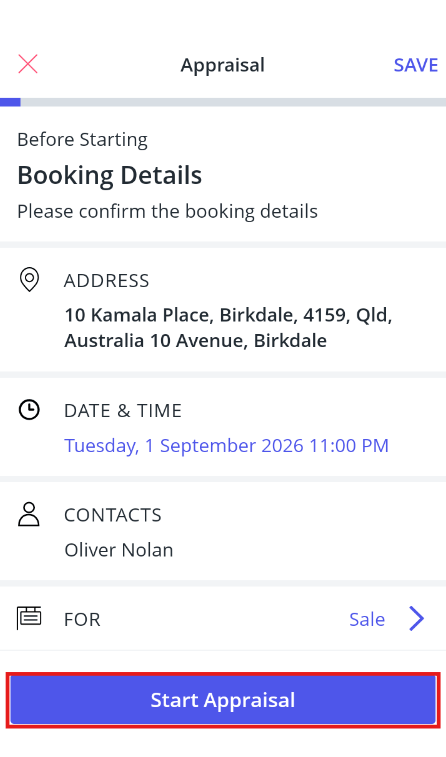Click the location pin icon beside Address

click(x=29, y=280)
